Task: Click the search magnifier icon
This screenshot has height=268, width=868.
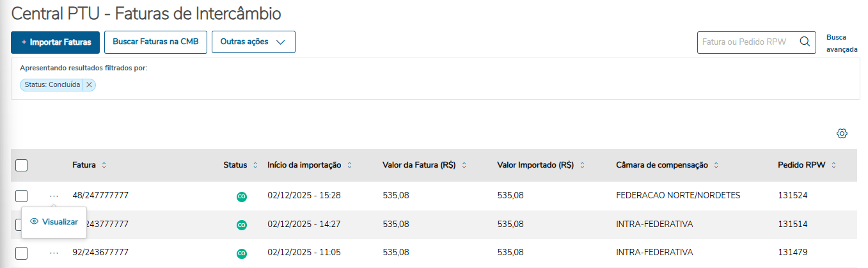Action: 805,42
